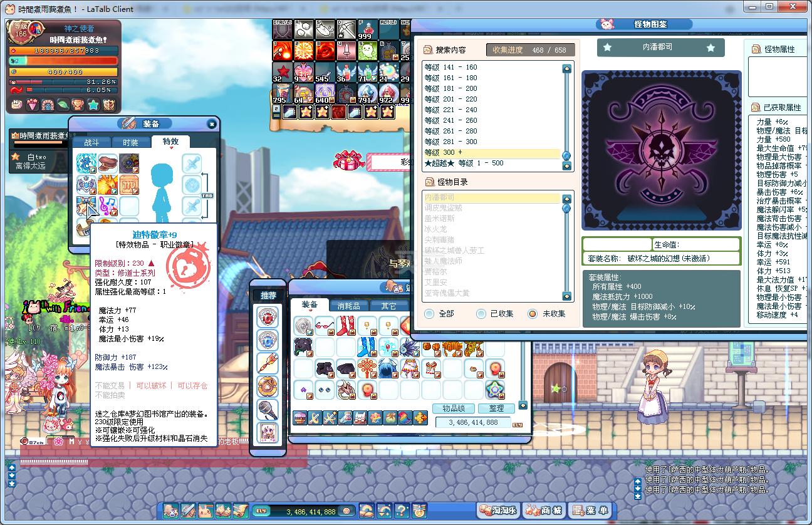
Task: Activate the sword skill in hotkey slot 4
Action: [346, 51]
